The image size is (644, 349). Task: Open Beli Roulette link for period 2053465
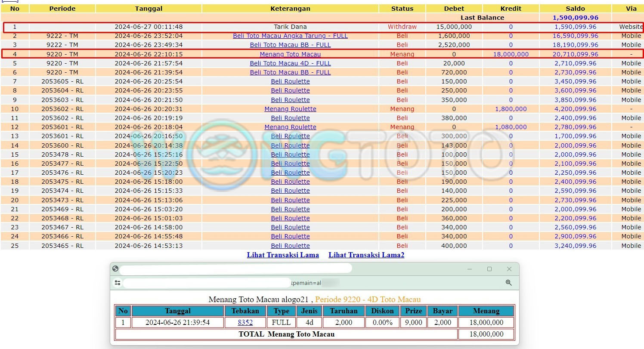point(290,246)
